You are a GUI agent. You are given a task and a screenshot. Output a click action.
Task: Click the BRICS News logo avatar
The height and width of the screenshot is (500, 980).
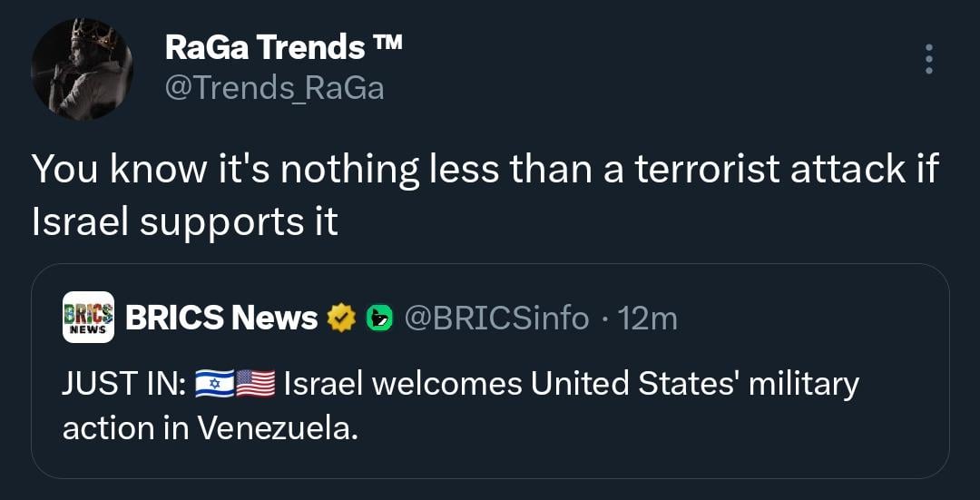click(x=88, y=318)
